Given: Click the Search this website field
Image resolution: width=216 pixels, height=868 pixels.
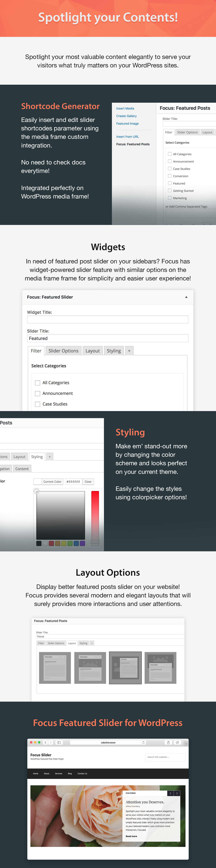Looking at the screenshot, I should coord(166,757).
